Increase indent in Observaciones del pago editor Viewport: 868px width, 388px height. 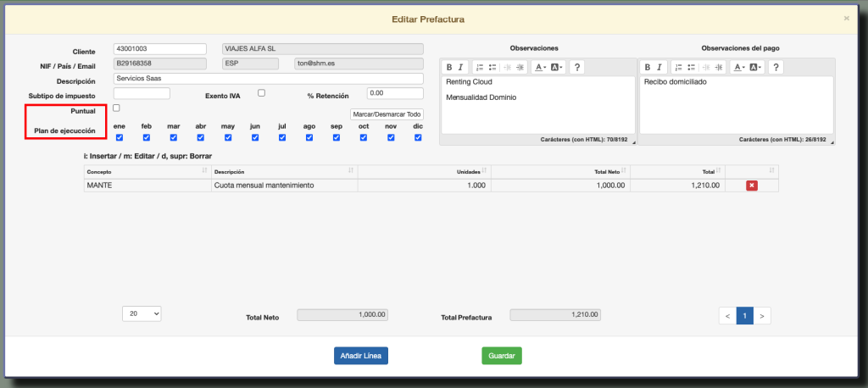(x=718, y=67)
